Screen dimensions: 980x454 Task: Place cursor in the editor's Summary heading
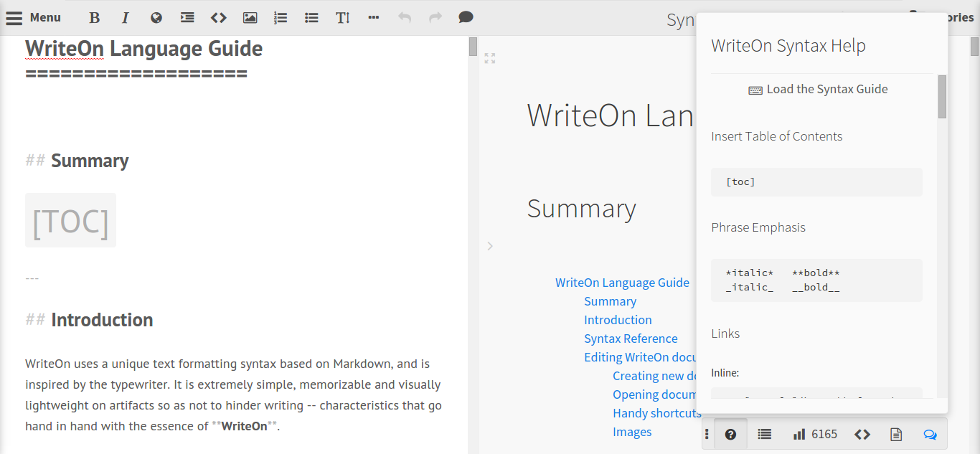[x=90, y=161]
